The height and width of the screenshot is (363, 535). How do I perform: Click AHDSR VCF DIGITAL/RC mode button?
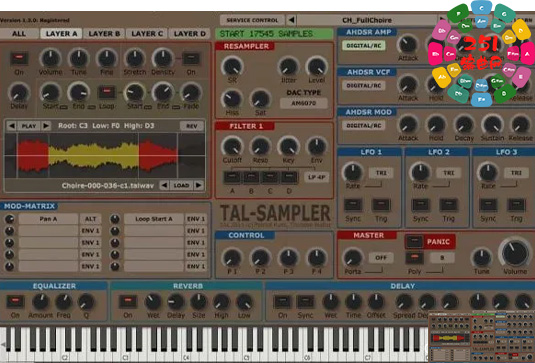point(364,85)
